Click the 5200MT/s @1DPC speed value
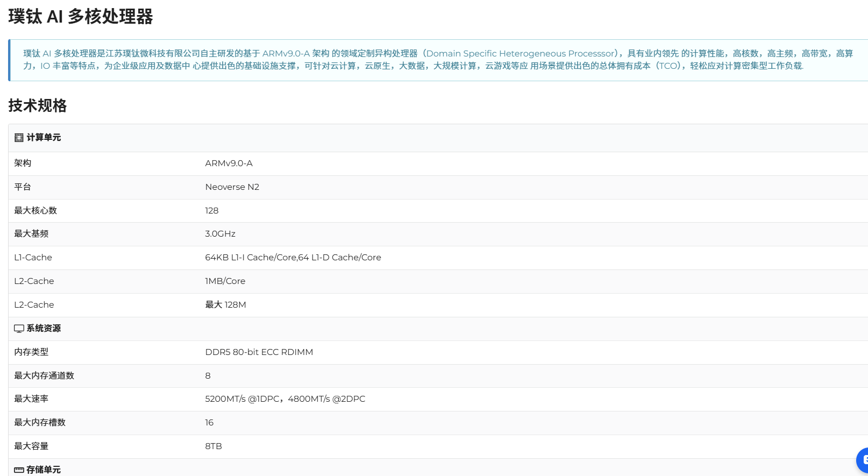Image resolution: width=868 pixels, height=476 pixels. (285, 399)
